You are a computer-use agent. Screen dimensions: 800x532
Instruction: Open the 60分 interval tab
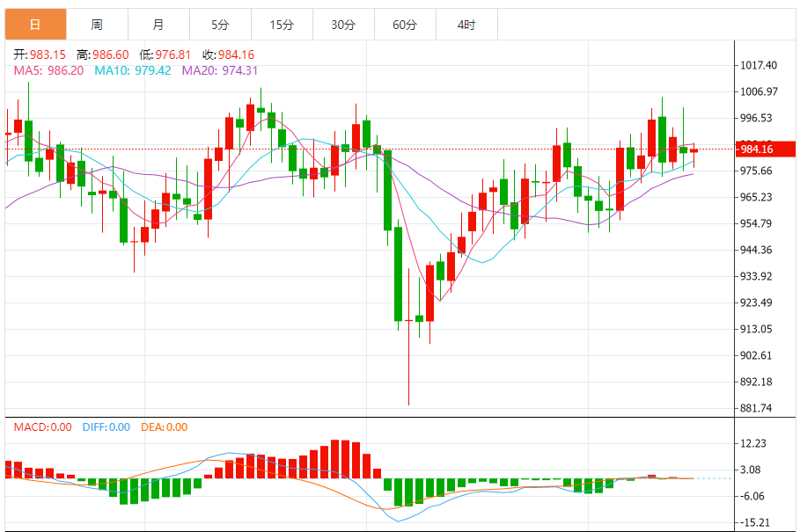pyautogui.click(x=405, y=25)
